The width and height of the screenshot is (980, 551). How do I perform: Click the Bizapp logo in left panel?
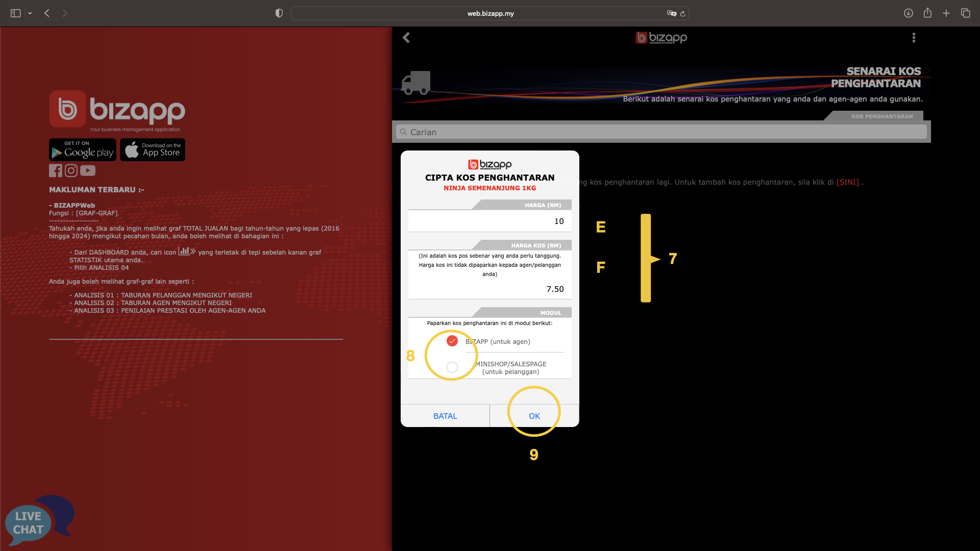(117, 110)
